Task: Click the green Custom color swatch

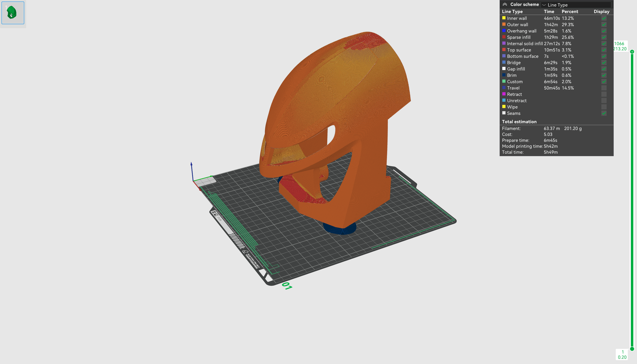Action: coord(504,81)
